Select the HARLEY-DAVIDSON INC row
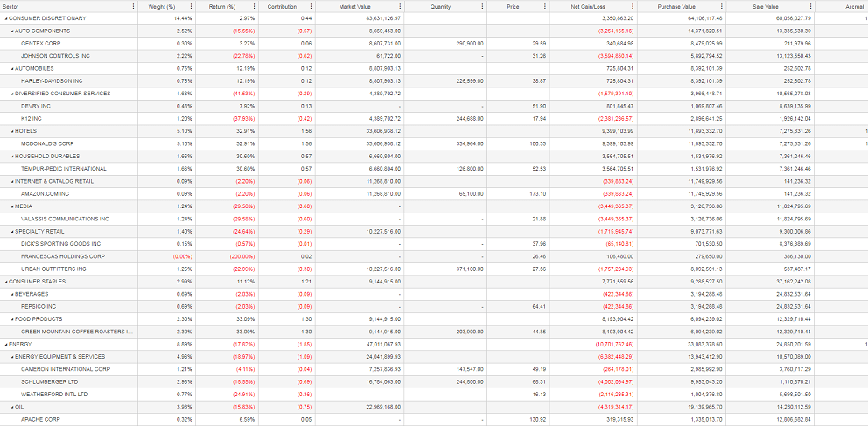 coord(434,80)
